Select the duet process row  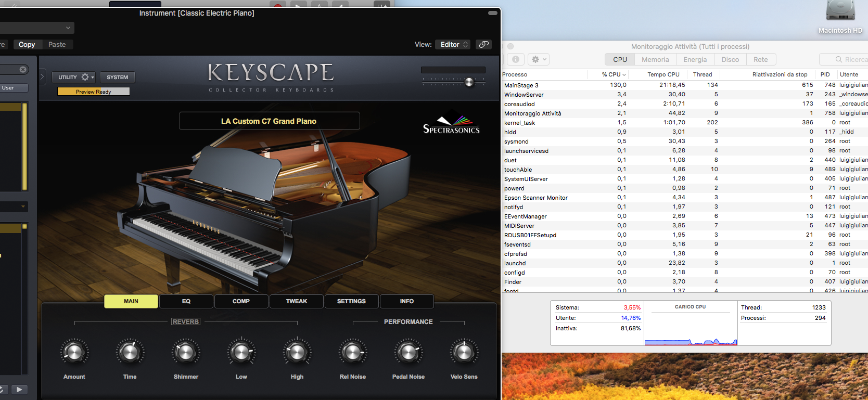click(685, 160)
